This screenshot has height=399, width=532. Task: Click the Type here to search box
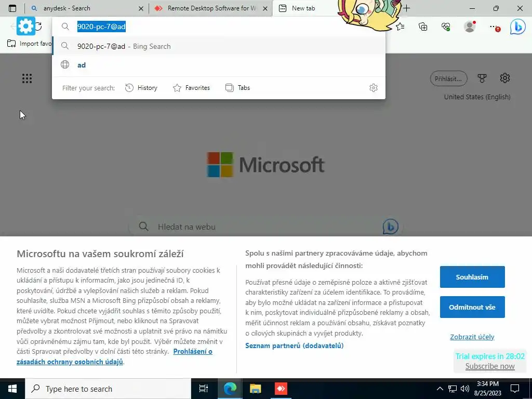[x=108, y=389]
